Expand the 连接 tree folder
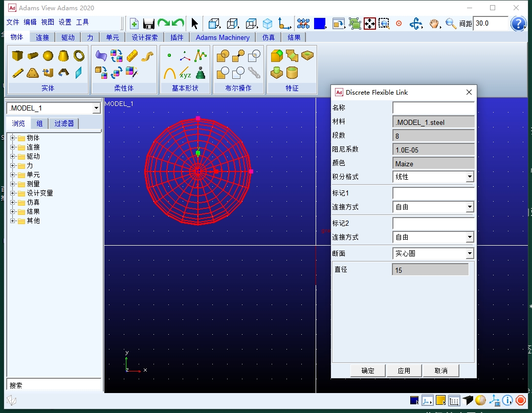The height and width of the screenshot is (413, 532). (13, 147)
